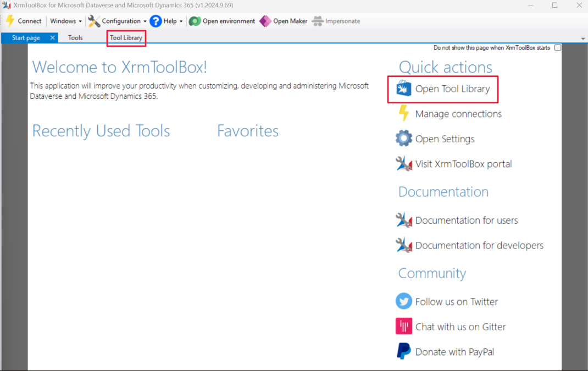Open the Configuration dropdown arrow
588x371 pixels.
click(x=145, y=21)
